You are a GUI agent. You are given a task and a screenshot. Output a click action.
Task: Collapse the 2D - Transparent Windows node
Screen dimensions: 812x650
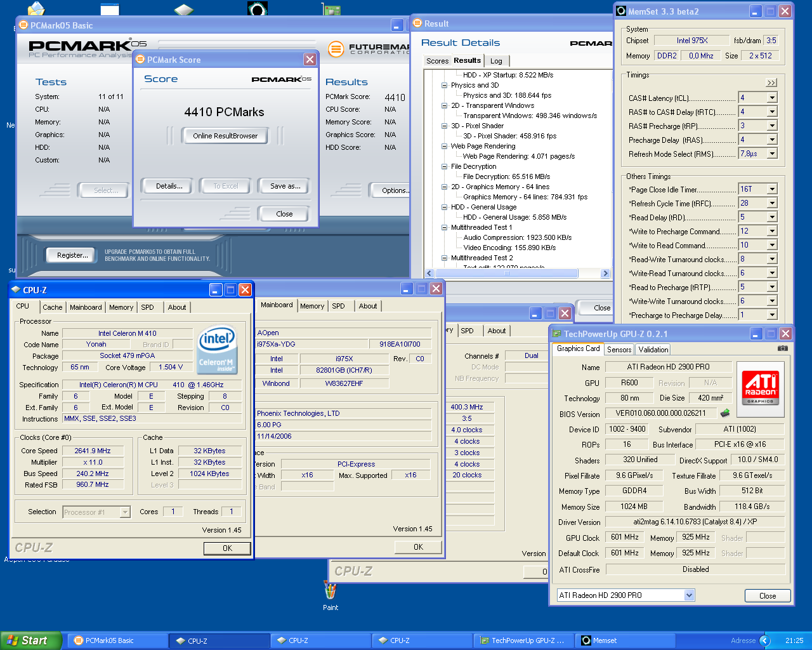click(x=445, y=105)
